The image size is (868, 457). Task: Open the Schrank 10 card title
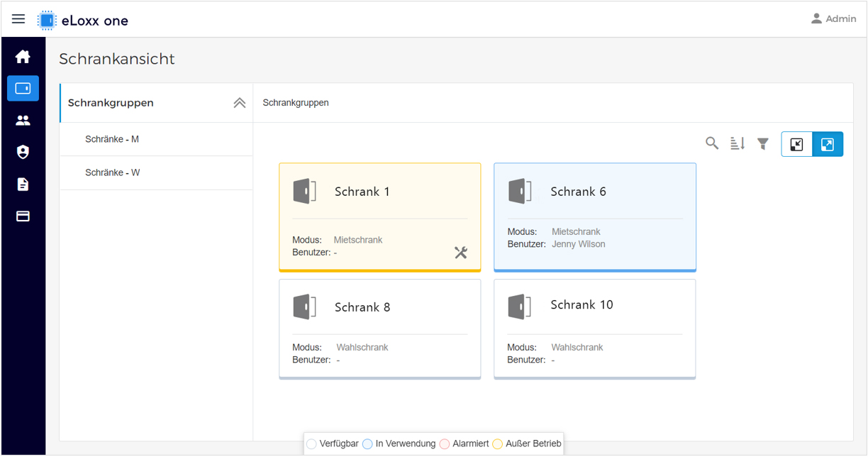[582, 304]
